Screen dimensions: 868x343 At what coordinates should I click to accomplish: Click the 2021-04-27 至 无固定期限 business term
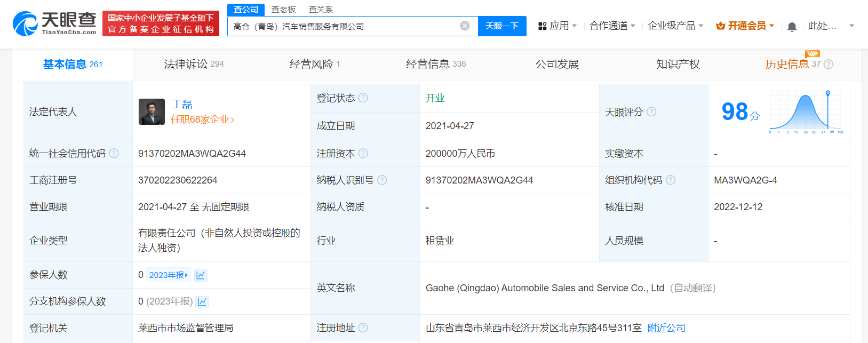pyautogui.click(x=194, y=206)
